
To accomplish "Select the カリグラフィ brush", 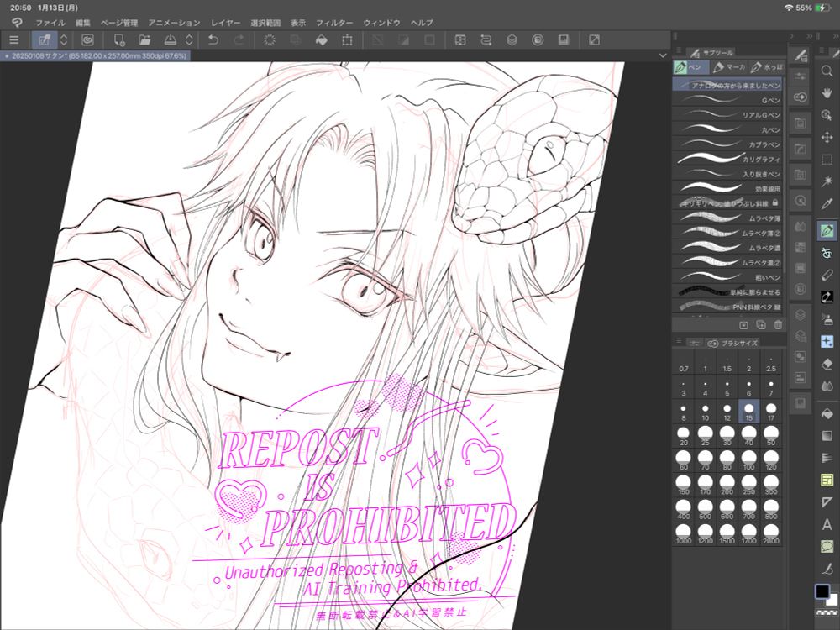I will (x=727, y=159).
